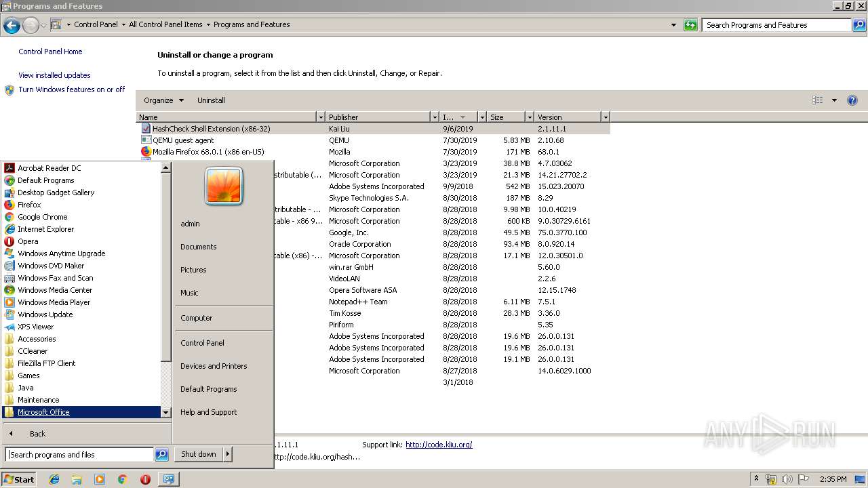Open Devices and Printers
The width and height of the screenshot is (868, 488).
coord(214,366)
